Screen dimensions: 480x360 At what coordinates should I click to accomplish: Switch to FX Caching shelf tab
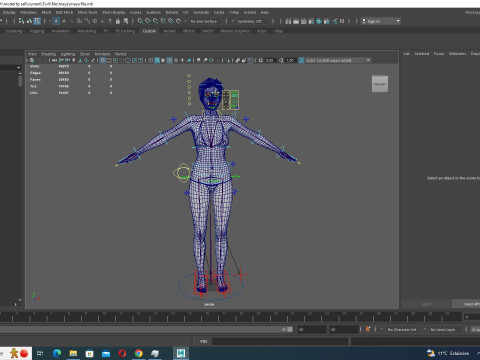tap(125, 31)
